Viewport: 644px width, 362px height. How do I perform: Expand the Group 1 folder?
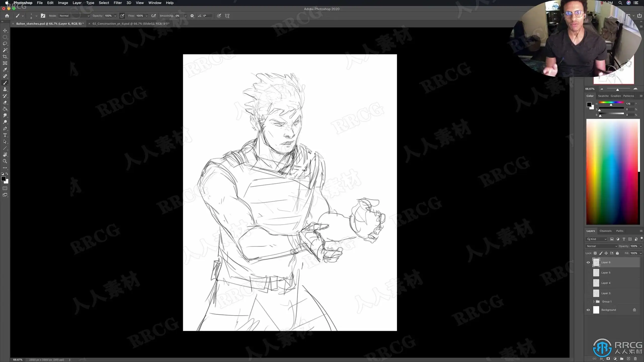click(x=594, y=301)
